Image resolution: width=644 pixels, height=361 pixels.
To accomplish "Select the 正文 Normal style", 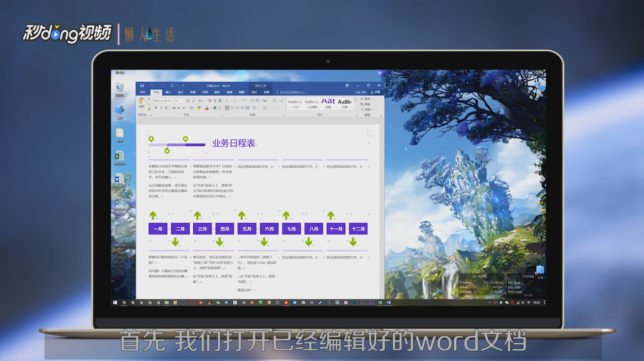I will (295, 104).
